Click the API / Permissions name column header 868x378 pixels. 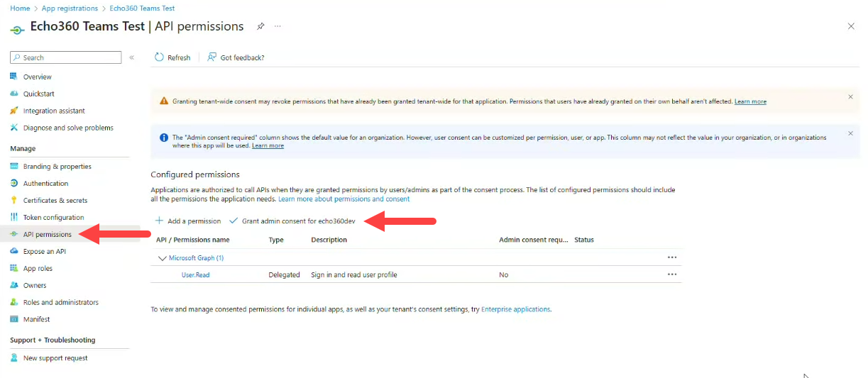click(192, 240)
